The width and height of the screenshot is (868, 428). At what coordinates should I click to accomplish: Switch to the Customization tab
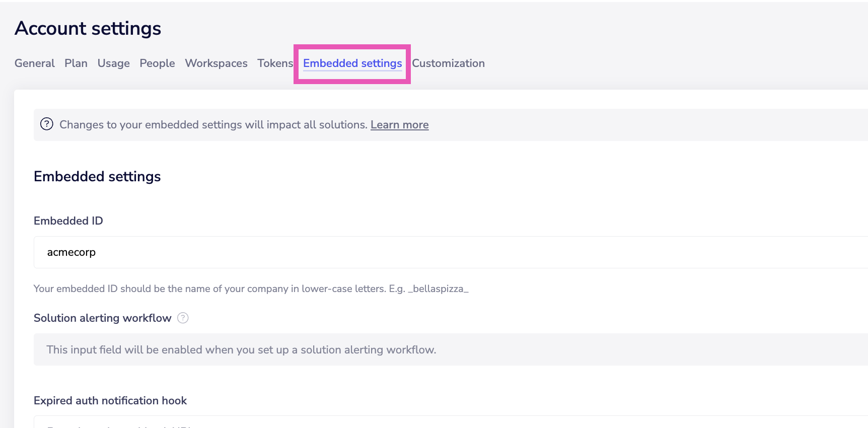click(x=448, y=63)
